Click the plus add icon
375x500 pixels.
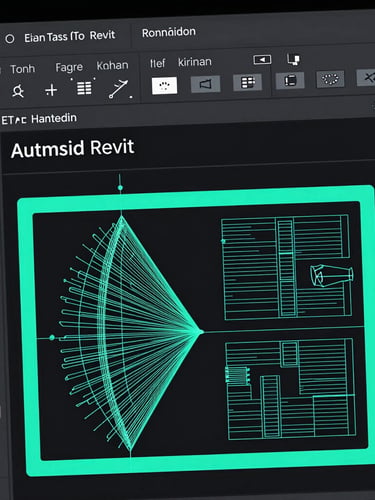click(x=51, y=90)
